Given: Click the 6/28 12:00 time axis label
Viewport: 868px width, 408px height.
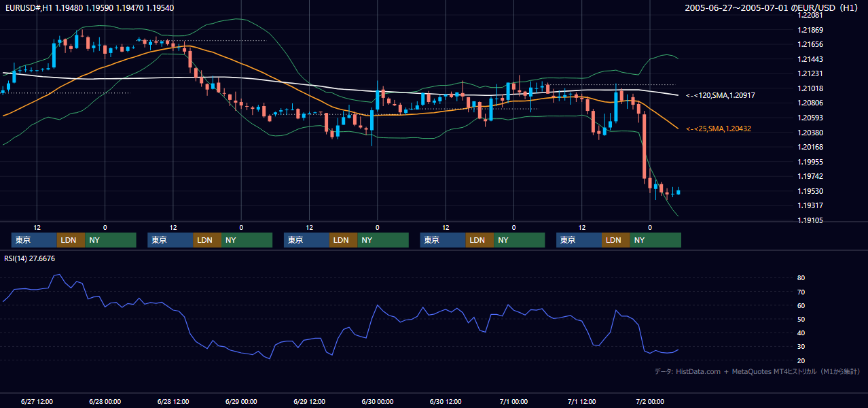Looking at the screenshot, I should click(x=173, y=401).
